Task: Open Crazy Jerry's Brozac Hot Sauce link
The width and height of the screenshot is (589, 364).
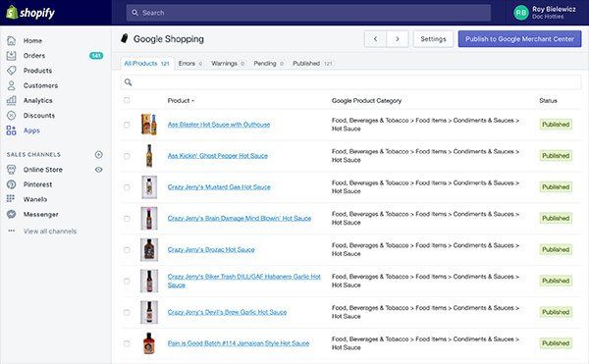Action: tap(211, 249)
